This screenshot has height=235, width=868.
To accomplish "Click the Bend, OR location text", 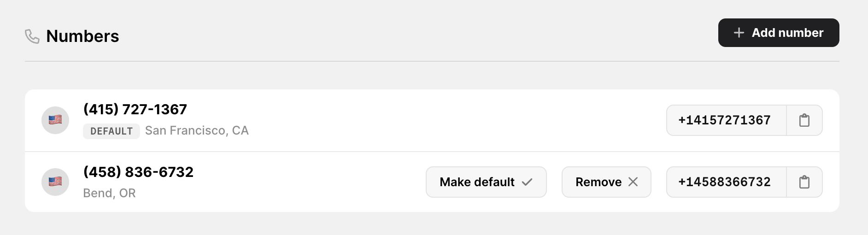I will (109, 193).
